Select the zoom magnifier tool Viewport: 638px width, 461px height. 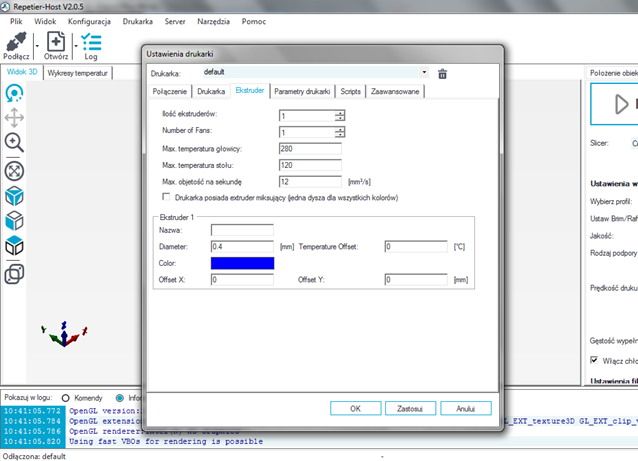14,143
